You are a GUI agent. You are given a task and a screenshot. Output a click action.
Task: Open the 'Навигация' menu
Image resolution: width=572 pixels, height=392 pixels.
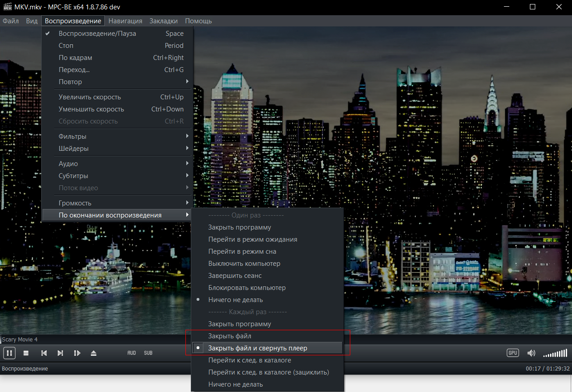pos(125,21)
